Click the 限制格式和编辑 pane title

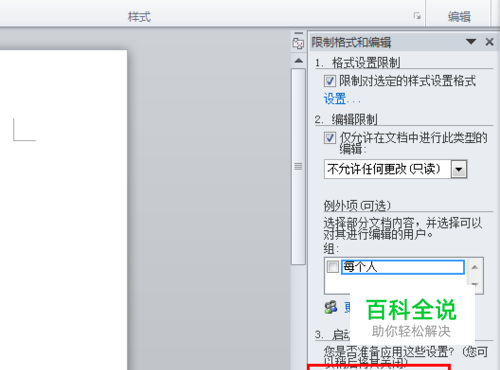351,42
